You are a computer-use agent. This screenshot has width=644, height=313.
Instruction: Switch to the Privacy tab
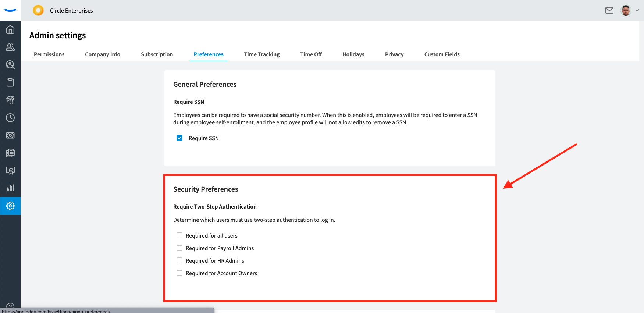[394, 54]
